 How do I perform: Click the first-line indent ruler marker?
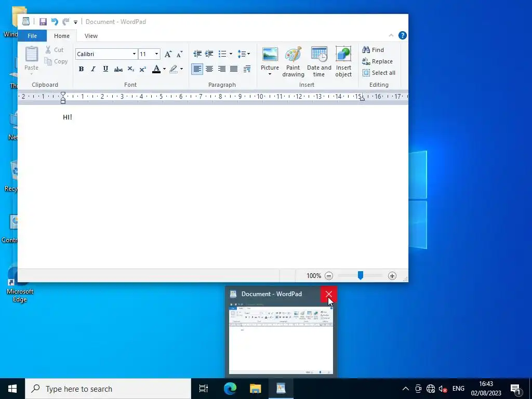click(x=63, y=95)
